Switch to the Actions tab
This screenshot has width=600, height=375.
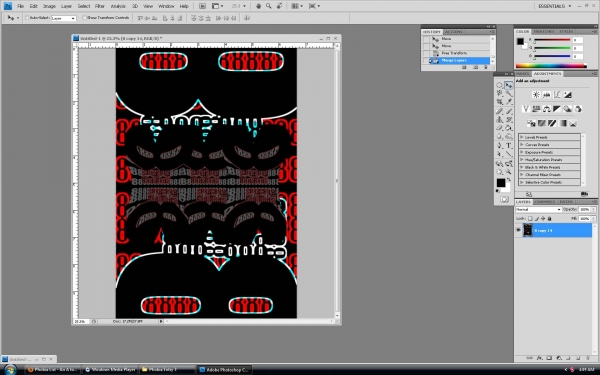(x=454, y=32)
